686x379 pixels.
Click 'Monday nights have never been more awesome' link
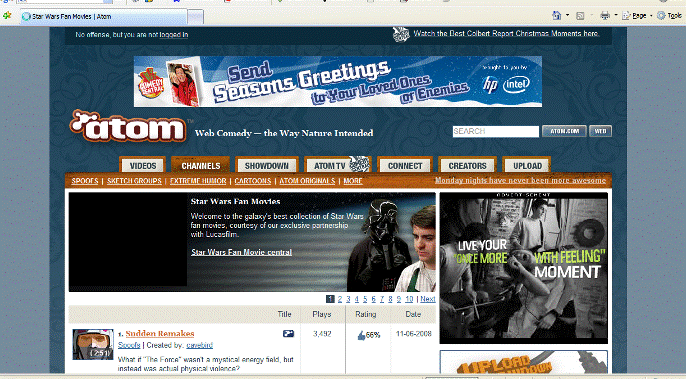(520, 180)
